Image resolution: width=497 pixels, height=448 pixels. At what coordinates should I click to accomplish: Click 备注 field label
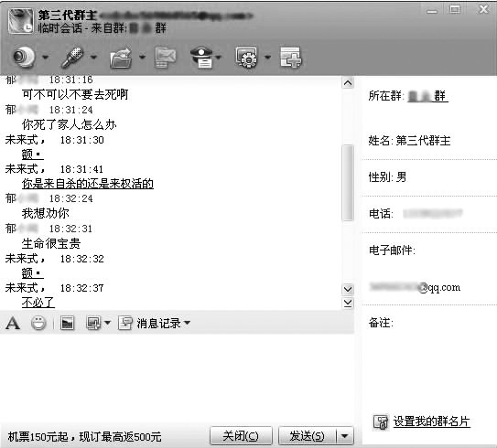[x=381, y=323]
